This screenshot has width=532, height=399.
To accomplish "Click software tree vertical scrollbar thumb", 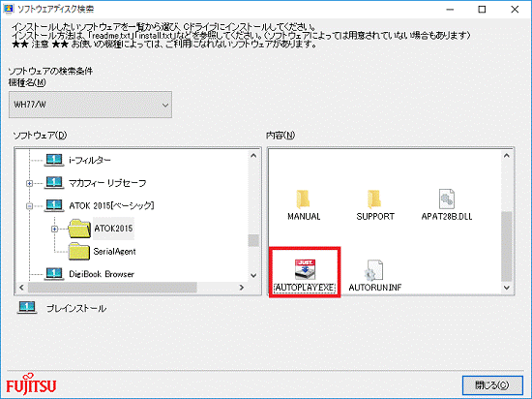I will click(x=253, y=240).
